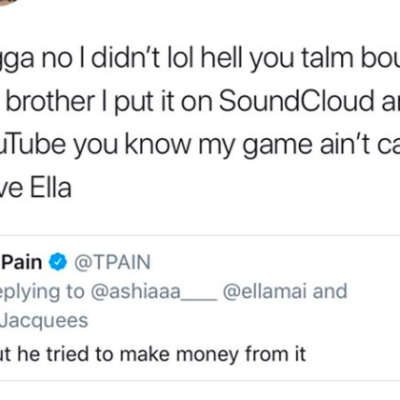Click the name Ella ending the tweet
400x400 pixels.
coord(51,187)
